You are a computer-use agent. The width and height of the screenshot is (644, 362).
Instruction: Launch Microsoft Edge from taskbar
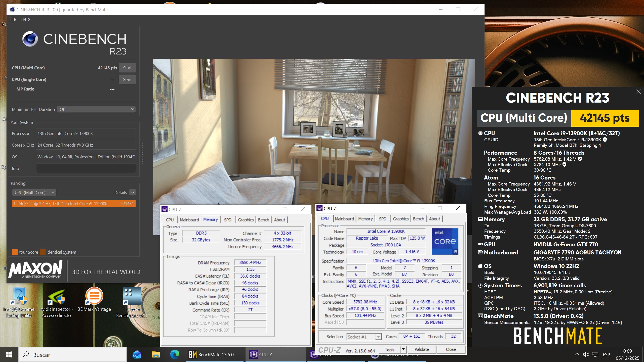coord(175,354)
